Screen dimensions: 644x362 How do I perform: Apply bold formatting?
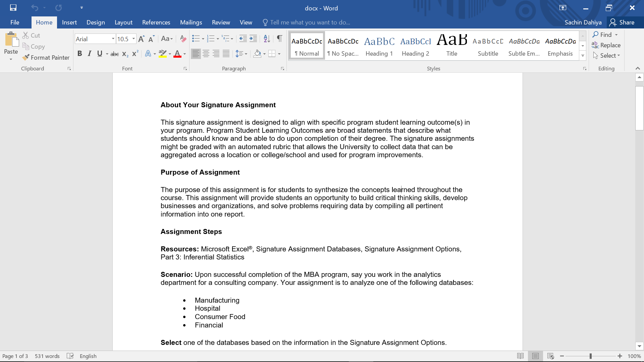(x=80, y=53)
